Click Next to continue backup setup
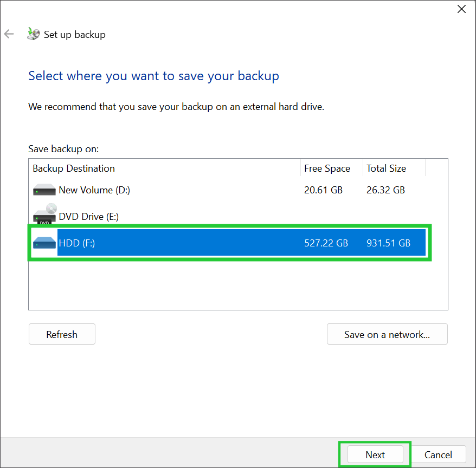This screenshot has height=468, width=476. point(375,454)
